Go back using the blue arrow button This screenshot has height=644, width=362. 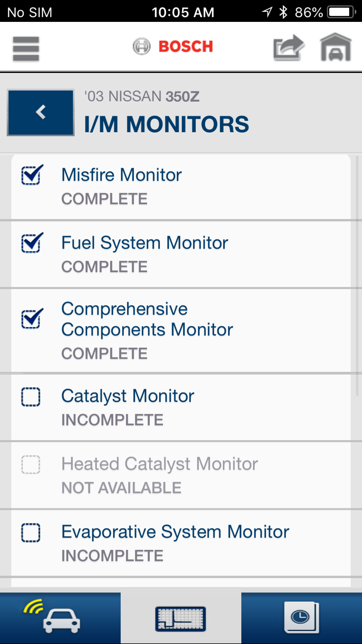click(41, 112)
